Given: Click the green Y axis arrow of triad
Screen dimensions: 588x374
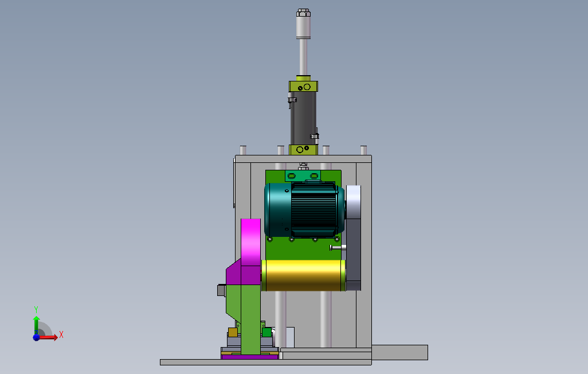Looking at the screenshot, I should [x=36, y=325].
